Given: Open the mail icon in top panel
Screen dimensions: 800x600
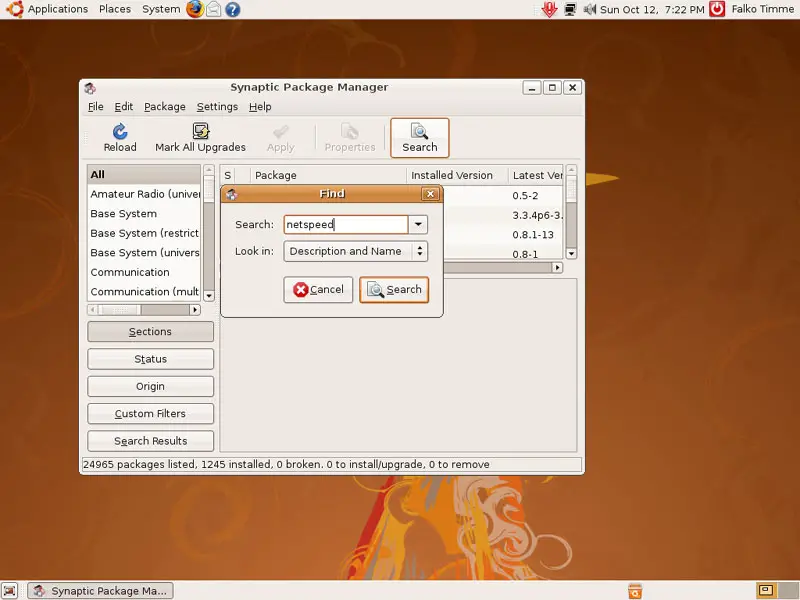Looking at the screenshot, I should click(x=213, y=9).
